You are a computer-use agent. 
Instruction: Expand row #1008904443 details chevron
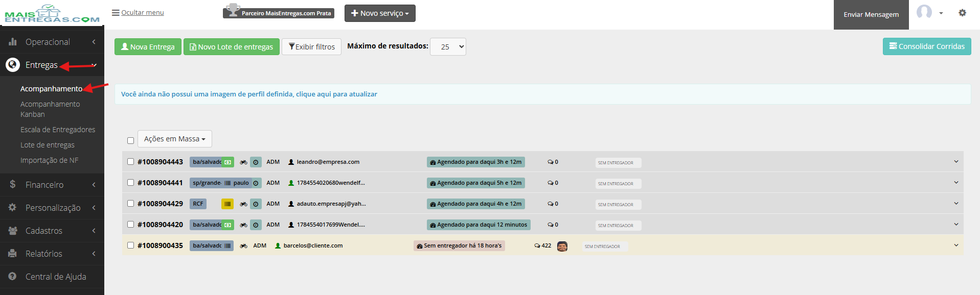click(956, 162)
